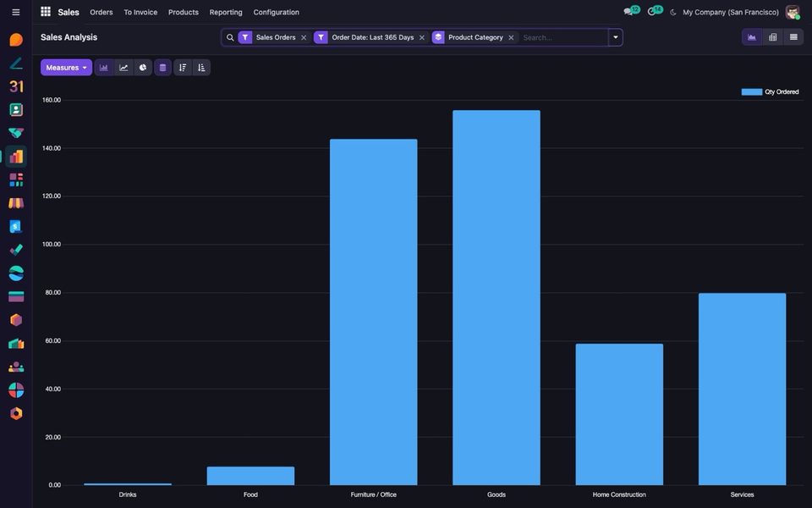Remove the Sales Orders filter
Image resolution: width=812 pixels, height=508 pixels.
[x=304, y=37]
